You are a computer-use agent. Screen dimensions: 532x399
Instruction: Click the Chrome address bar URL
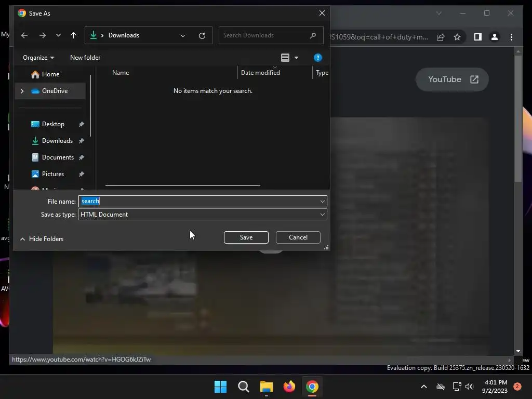click(379, 37)
